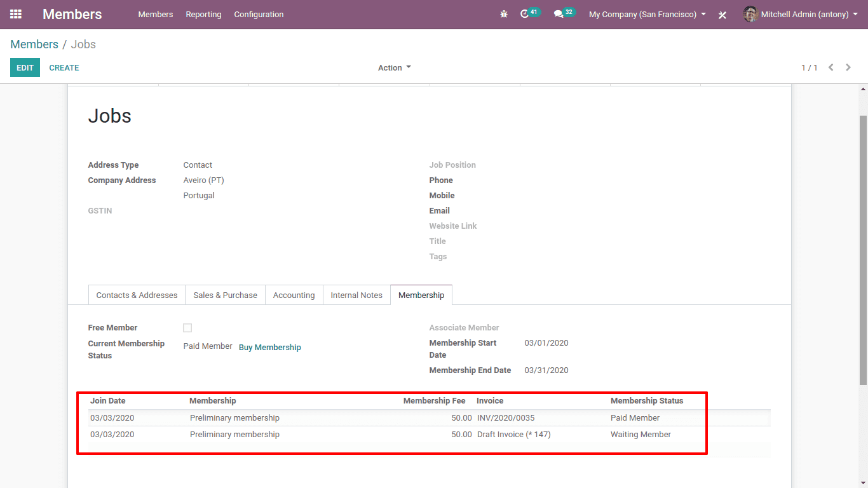Switch to Contacts & Addresses tab
Screen dimensions: 868x488
click(x=137, y=295)
